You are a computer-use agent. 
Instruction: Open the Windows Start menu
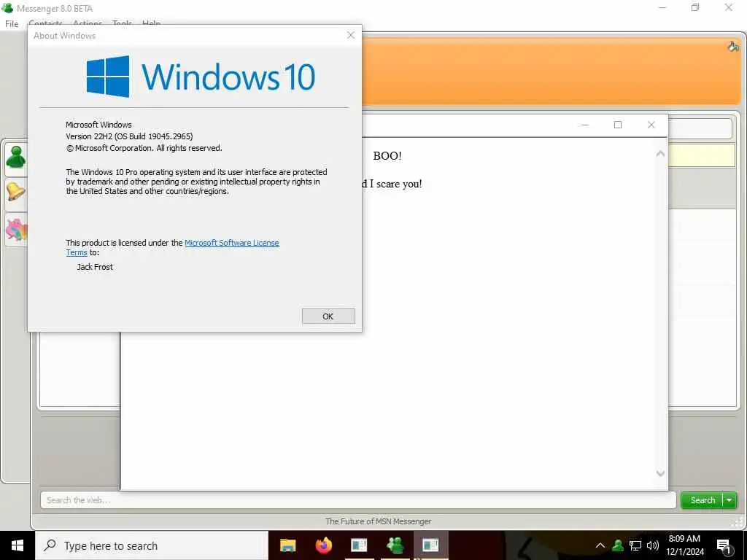click(18, 545)
